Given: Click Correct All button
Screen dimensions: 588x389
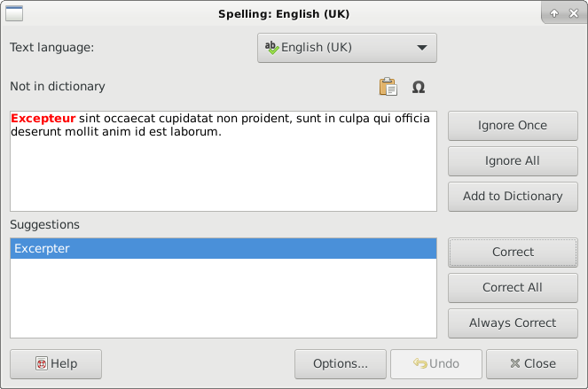Looking at the screenshot, I should click(513, 288).
